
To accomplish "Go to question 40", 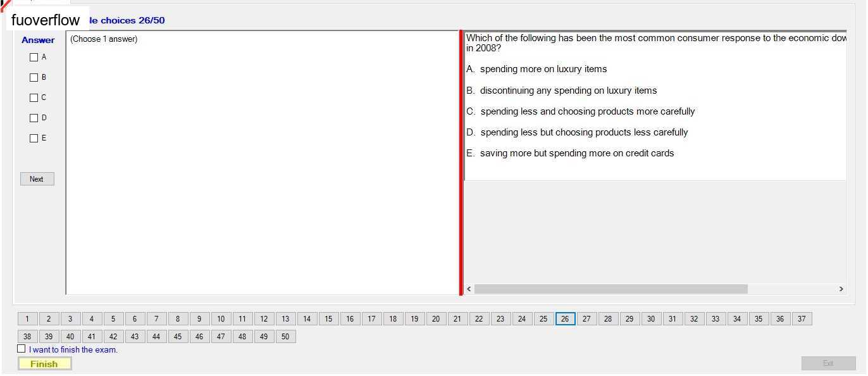I will point(70,337).
